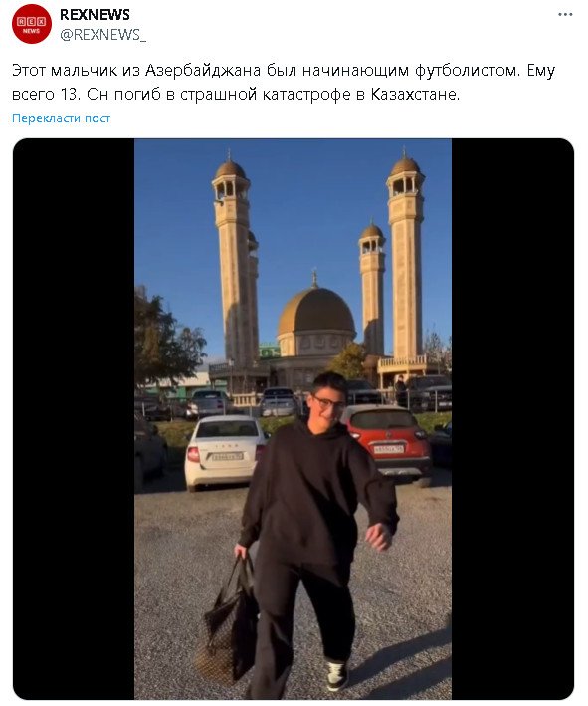Click the white car in the video

(224, 452)
